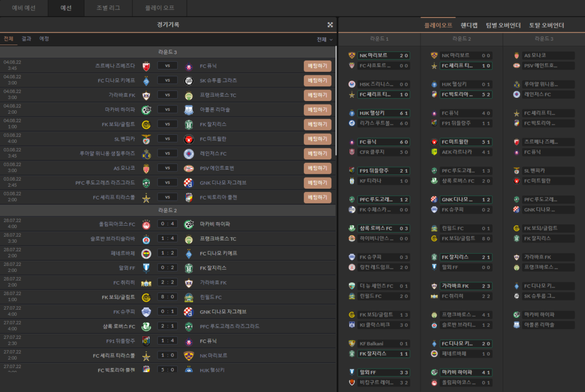Click the PSV 에인트호번 team logo
585x392 pixels.
pos(189,168)
